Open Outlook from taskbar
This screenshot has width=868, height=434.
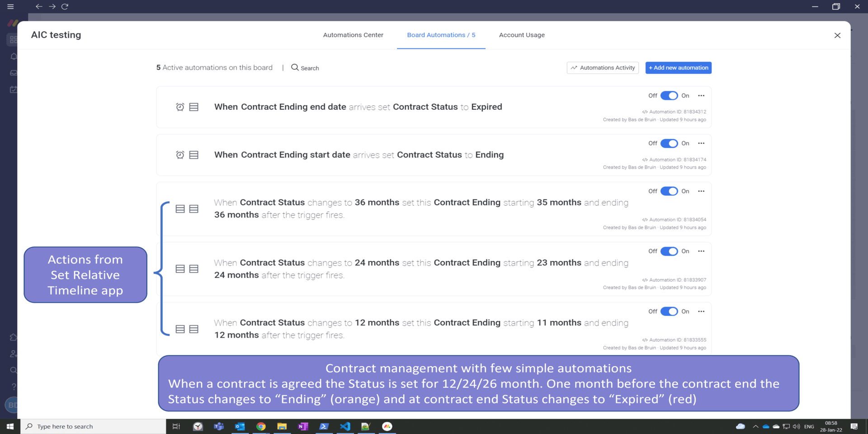coord(240,426)
